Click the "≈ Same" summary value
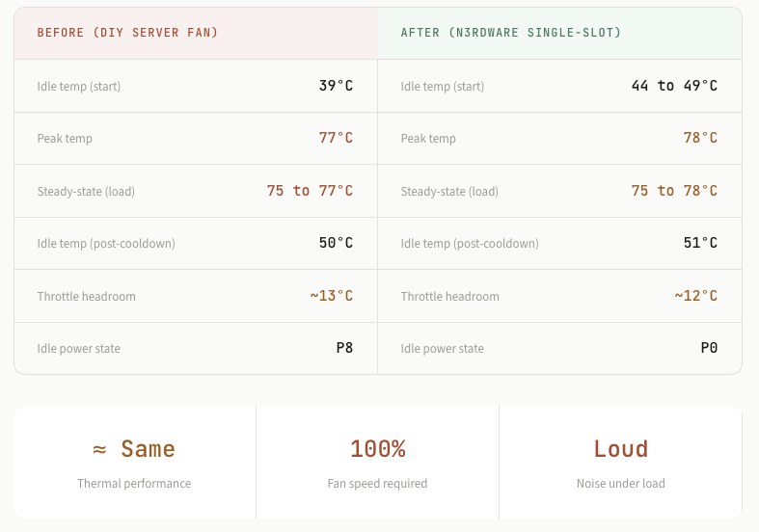This screenshot has height=532, width=759. tap(134, 449)
